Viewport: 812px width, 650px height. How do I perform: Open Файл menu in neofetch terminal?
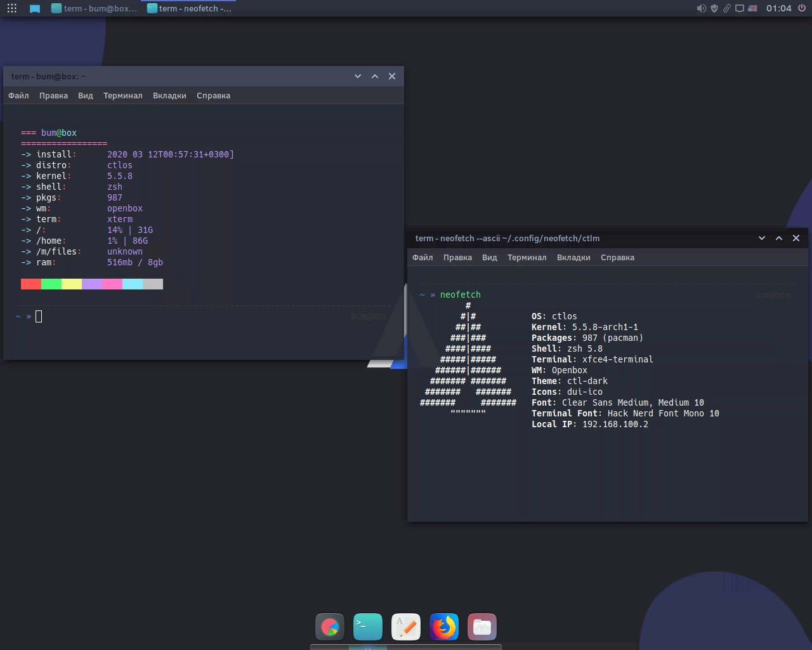422,257
